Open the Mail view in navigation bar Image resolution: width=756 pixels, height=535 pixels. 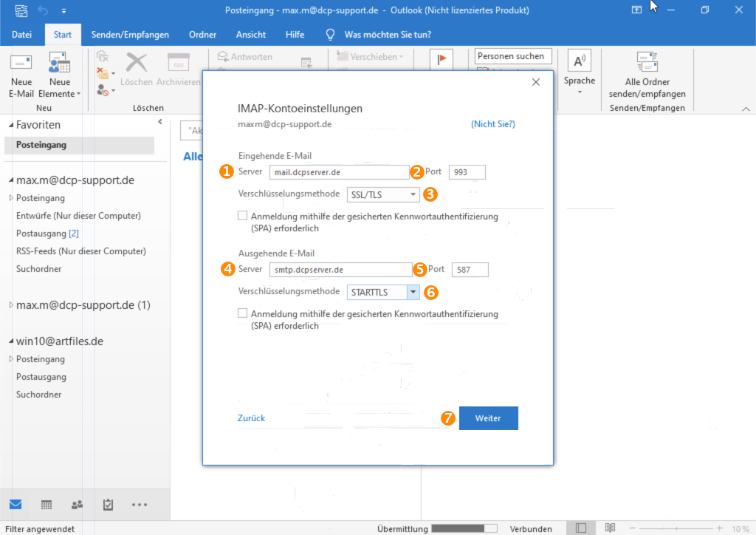click(16, 504)
